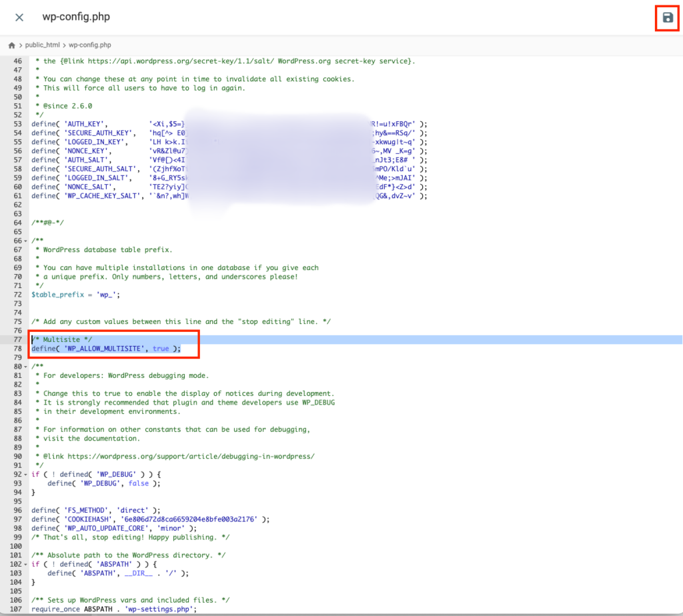Viewport: 683px width, 616px height.
Task: Fold the WP_DEBUG if block at line 92
Action: [x=26, y=475]
